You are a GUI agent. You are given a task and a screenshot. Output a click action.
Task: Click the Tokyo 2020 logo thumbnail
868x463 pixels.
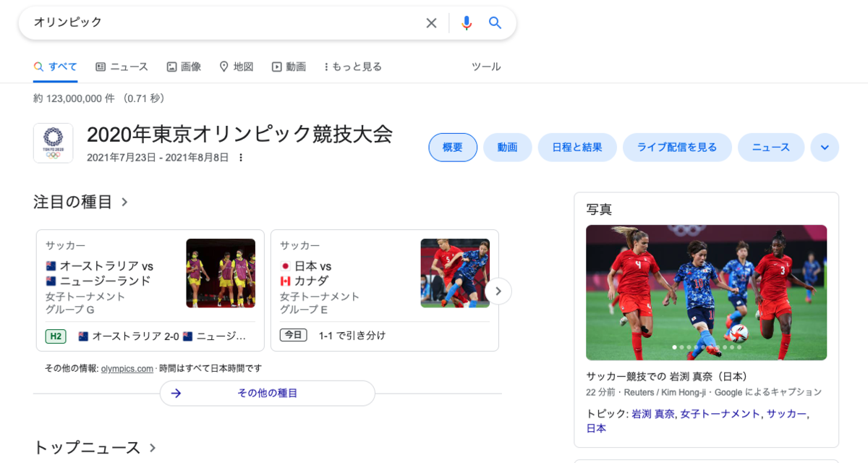coord(53,143)
